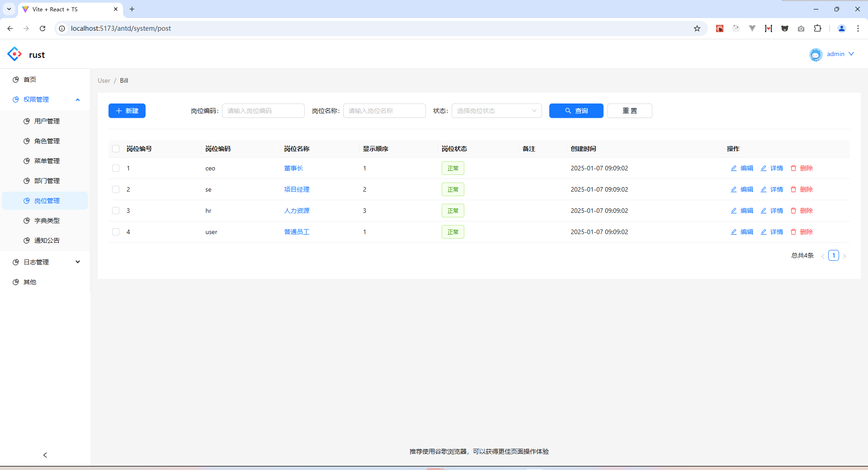Open 角色管理 menu item
The height and width of the screenshot is (470, 868).
pos(45,141)
